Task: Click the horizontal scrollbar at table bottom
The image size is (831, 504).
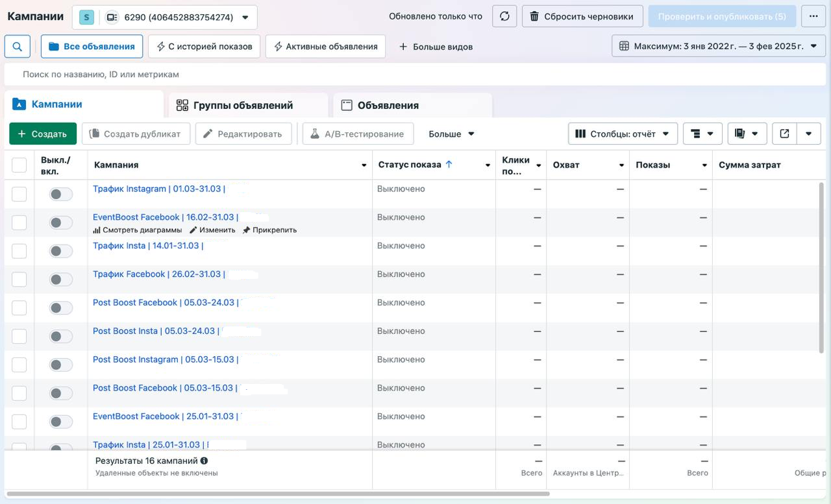Action: click(278, 494)
